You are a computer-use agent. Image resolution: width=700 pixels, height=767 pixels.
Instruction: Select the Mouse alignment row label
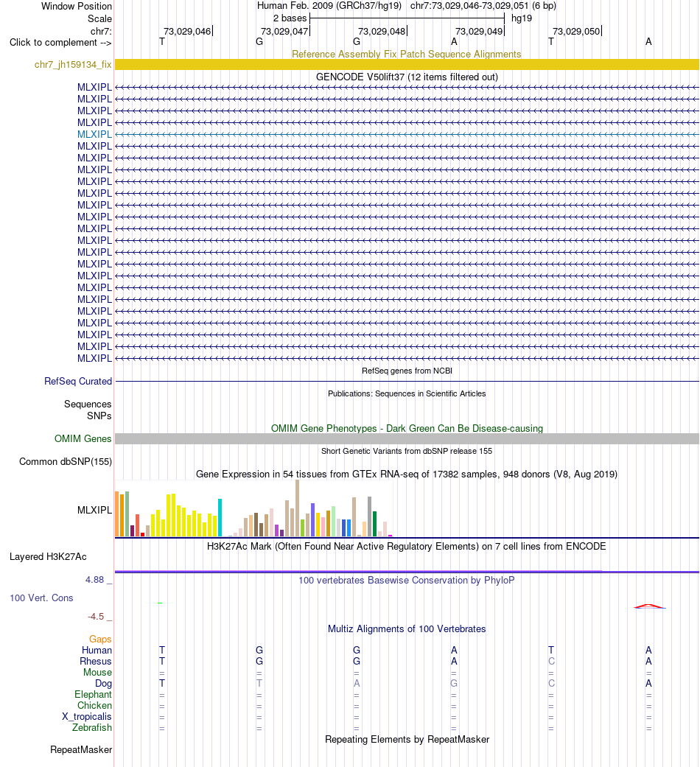pos(97,673)
